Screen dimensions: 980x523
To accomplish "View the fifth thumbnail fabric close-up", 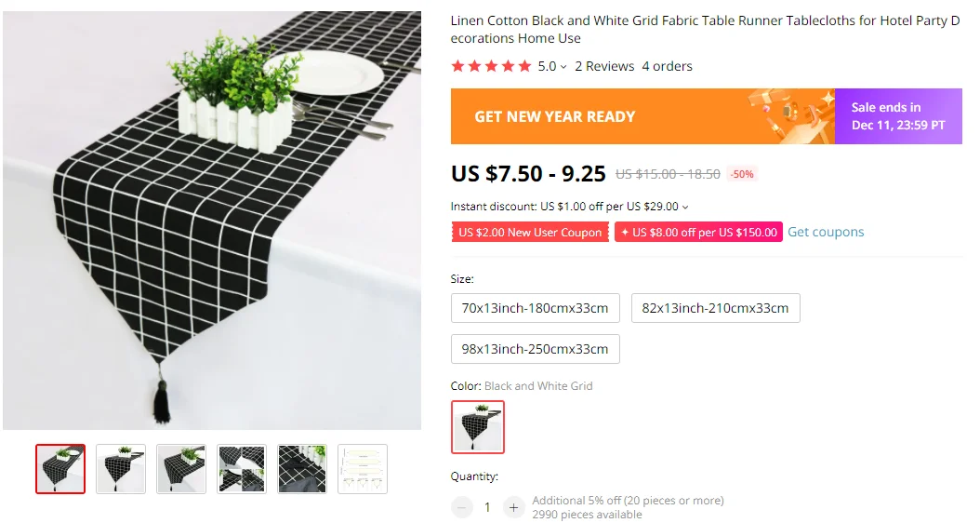I will (x=302, y=469).
